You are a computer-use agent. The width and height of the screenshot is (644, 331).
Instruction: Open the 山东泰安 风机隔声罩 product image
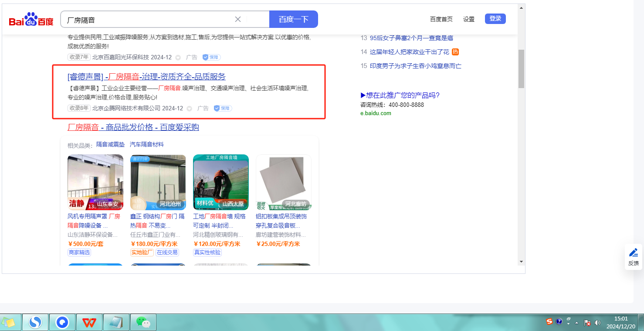[x=95, y=182]
